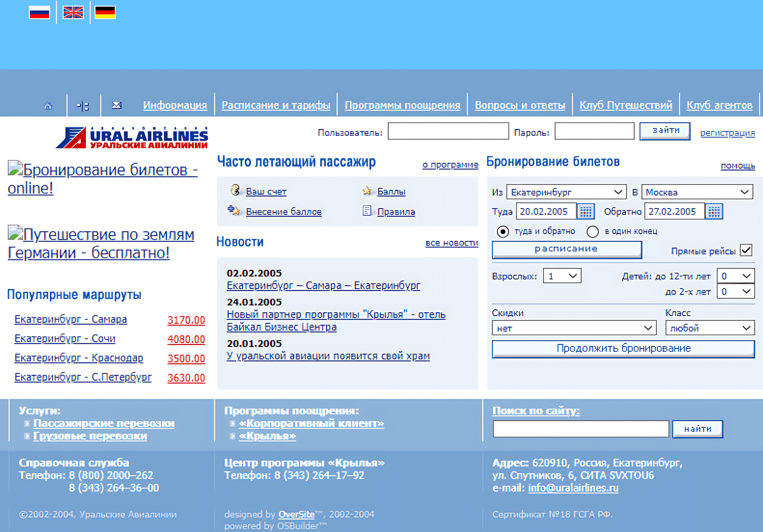Open route Екатеринбург - Сочи
This screenshot has height=532, width=763.
[65, 338]
